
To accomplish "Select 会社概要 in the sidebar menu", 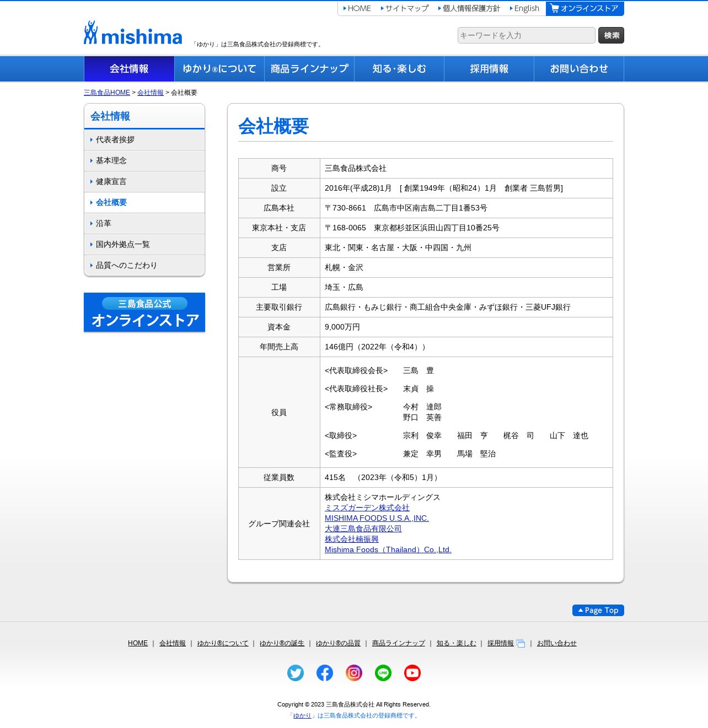I will pos(144,203).
